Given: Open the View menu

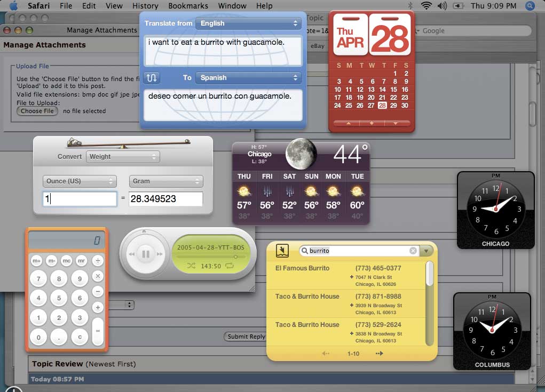Looking at the screenshot, I should pos(114,6).
